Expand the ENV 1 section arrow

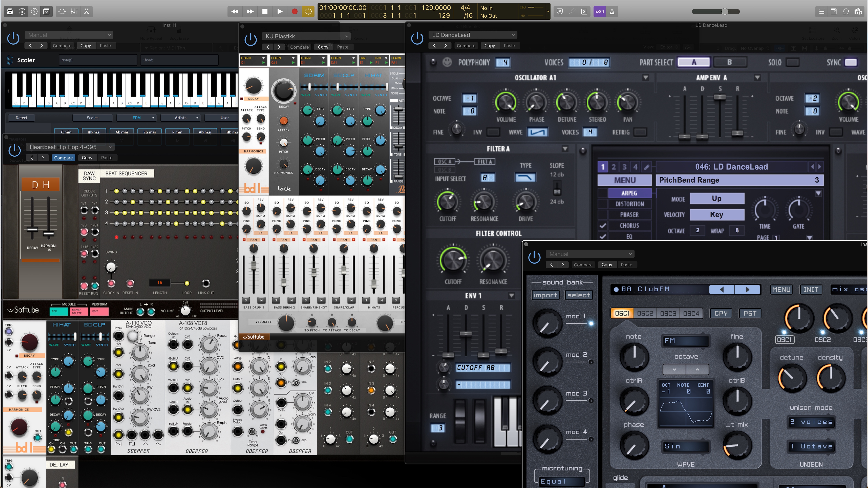click(511, 295)
